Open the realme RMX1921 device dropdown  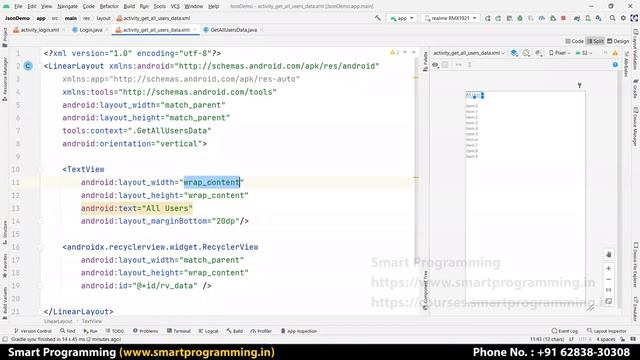point(450,18)
